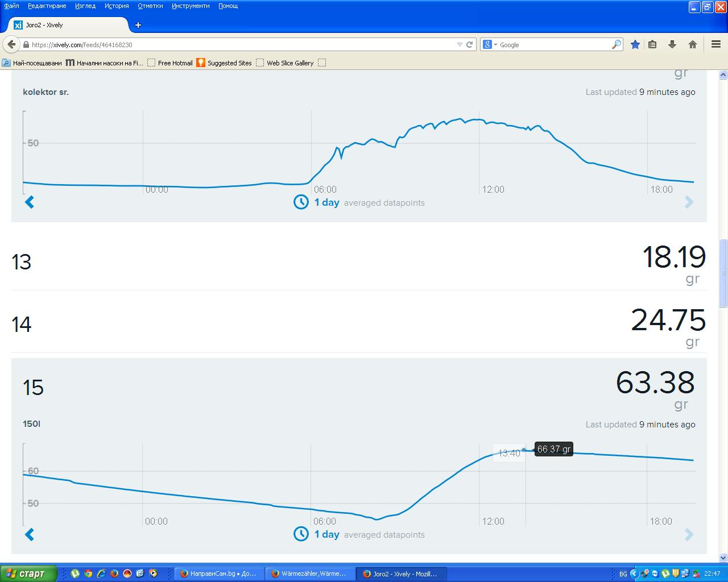Open the Google search engine dropdown
728x582 pixels.
click(x=490, y=44)
